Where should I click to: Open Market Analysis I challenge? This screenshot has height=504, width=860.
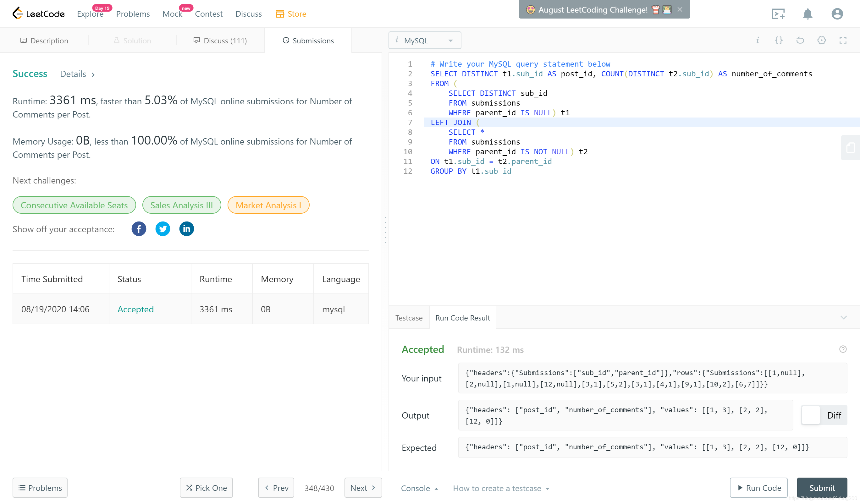coord(268,205)
